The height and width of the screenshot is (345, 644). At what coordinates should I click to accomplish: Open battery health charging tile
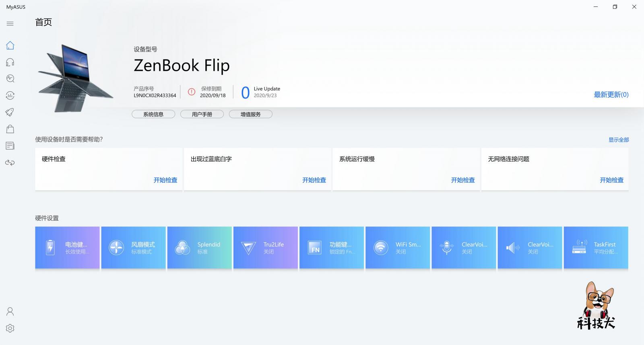tap(67, 248)
